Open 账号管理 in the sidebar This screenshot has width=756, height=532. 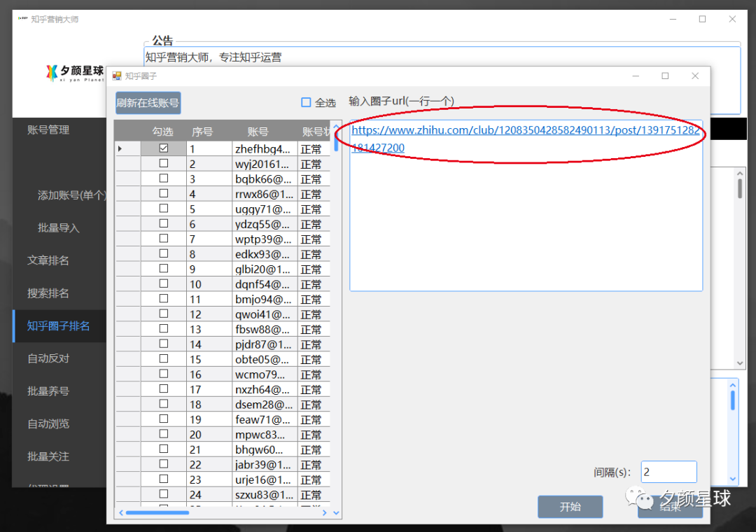point(48,129)
